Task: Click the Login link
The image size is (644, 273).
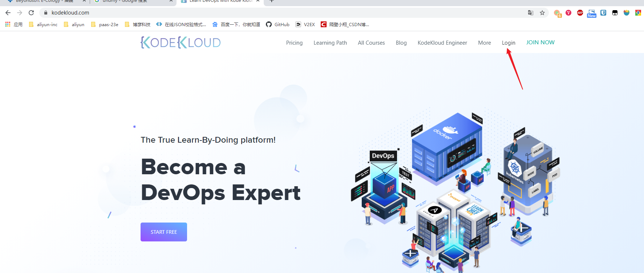Action: point(509,43)
